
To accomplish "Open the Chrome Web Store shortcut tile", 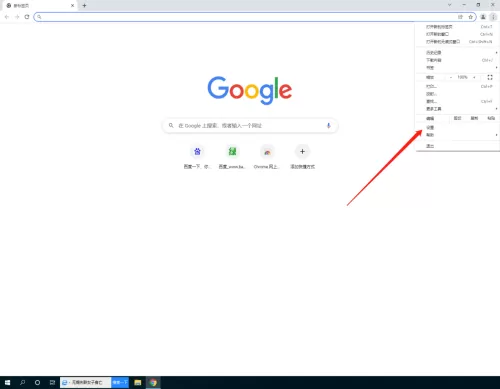I will 267,152.
